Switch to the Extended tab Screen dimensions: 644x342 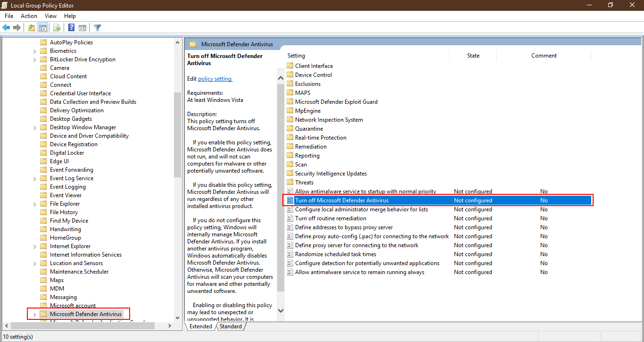pos(201,326)
